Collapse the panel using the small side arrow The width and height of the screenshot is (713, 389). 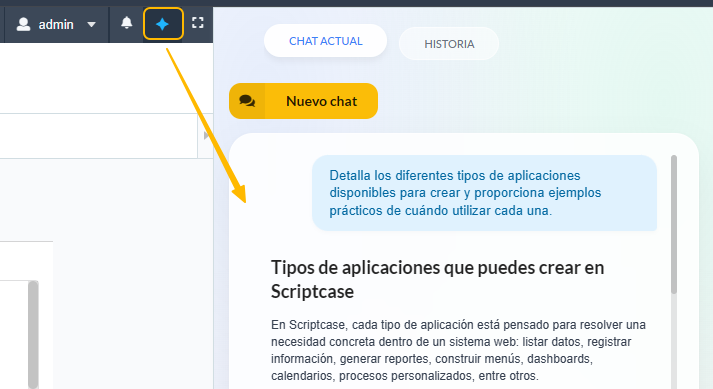tap(206, 136)
